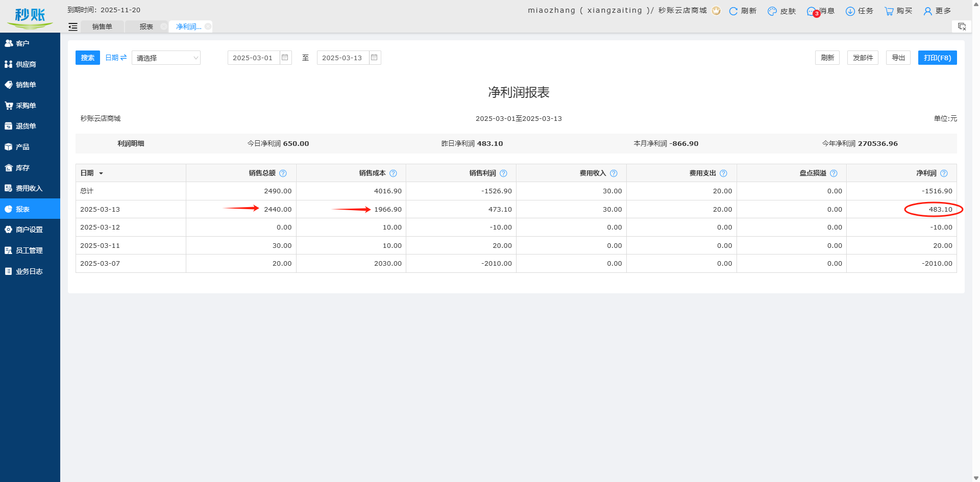This screenshot has width=980, height=482.
Task: Click 本月净利润 -866.90 summary
Action: (666, 143)
